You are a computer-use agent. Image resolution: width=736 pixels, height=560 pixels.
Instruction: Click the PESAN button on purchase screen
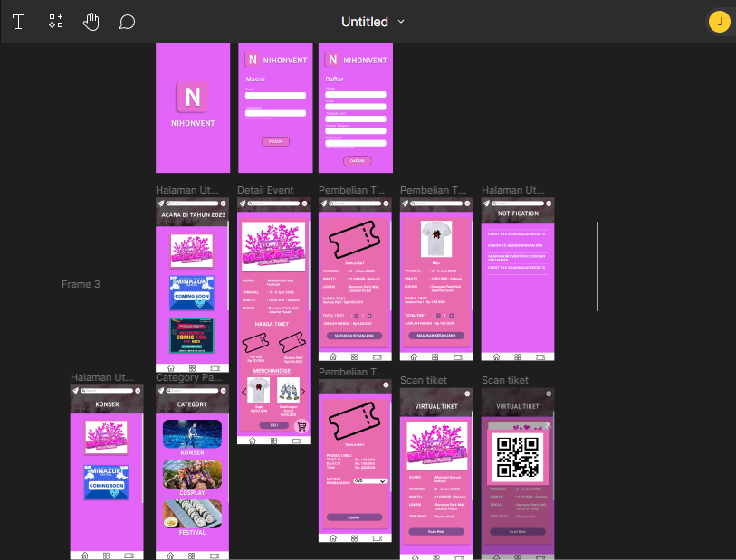[353, 517]
